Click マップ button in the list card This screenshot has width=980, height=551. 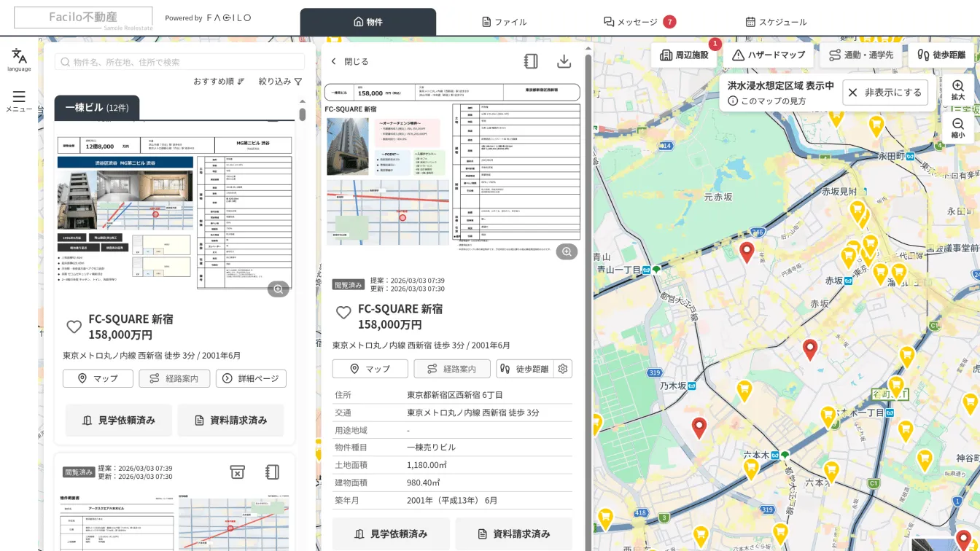pos(98,378)
